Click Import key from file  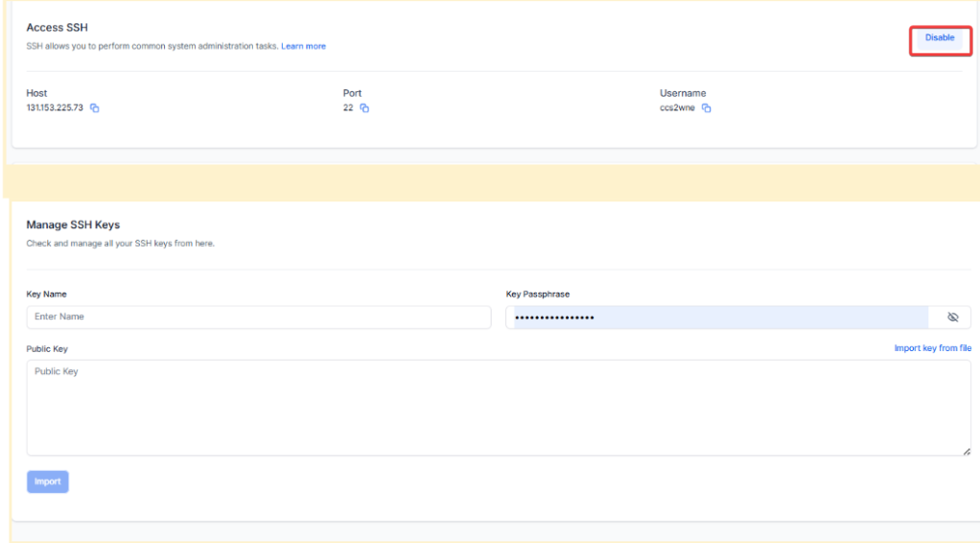pos(932,348)
